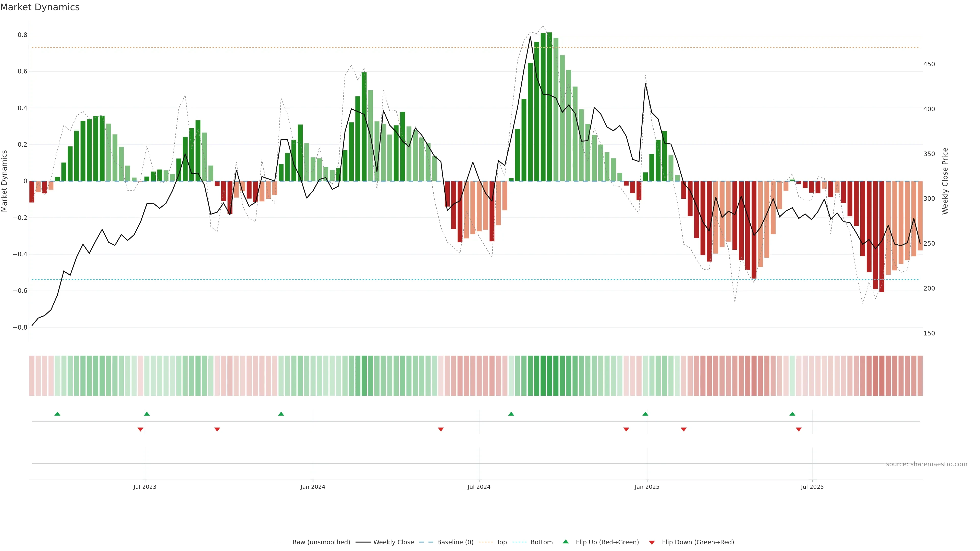Screen dimensions: 980x551
Task: Click the darkest green heatmap strip cell
Action: [x=549, y=375]
